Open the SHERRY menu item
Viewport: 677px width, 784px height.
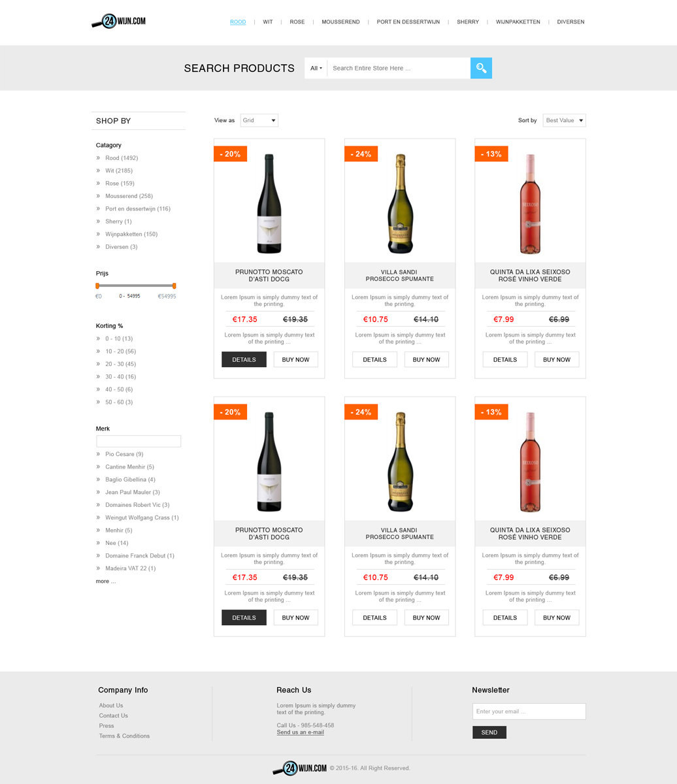click(x=468, y=22)
